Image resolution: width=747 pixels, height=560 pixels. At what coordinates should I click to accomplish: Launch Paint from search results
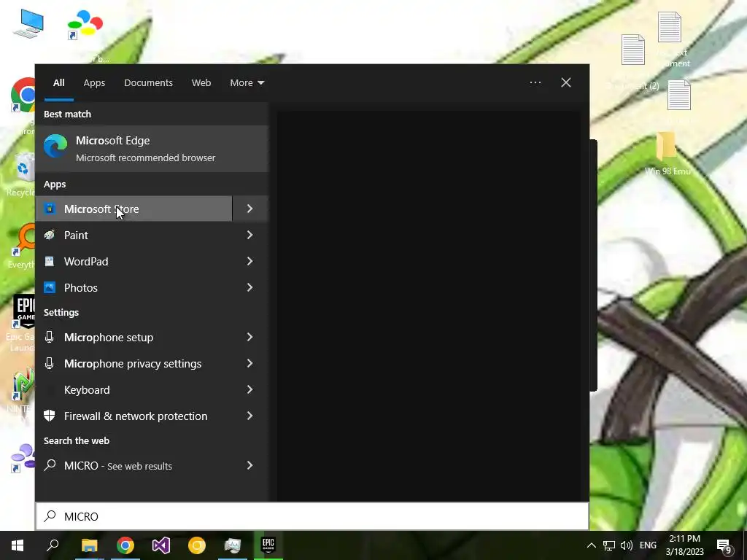(134, 235)
